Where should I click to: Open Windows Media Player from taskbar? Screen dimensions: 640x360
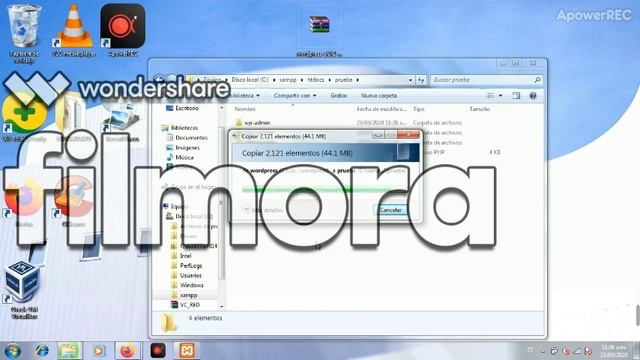(98, 351)
